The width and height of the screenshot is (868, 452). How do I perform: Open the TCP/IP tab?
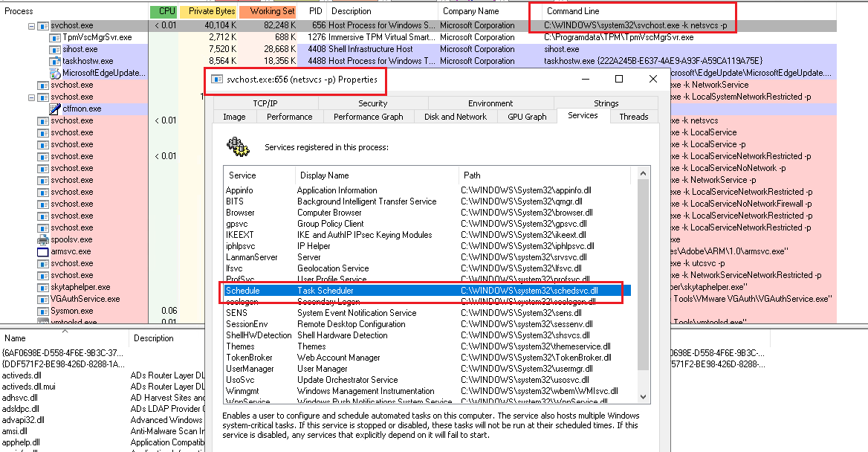(x=265, y=103)
